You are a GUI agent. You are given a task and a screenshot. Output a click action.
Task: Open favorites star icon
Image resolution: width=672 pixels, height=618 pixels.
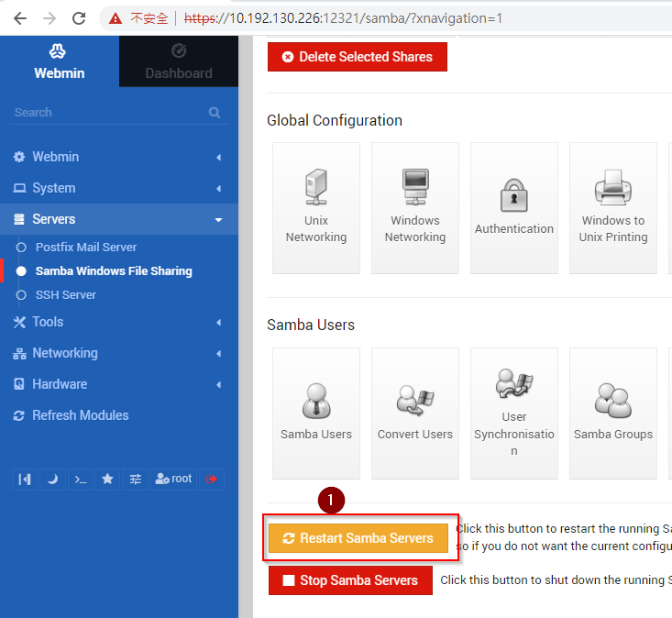[x=107, y=480]
